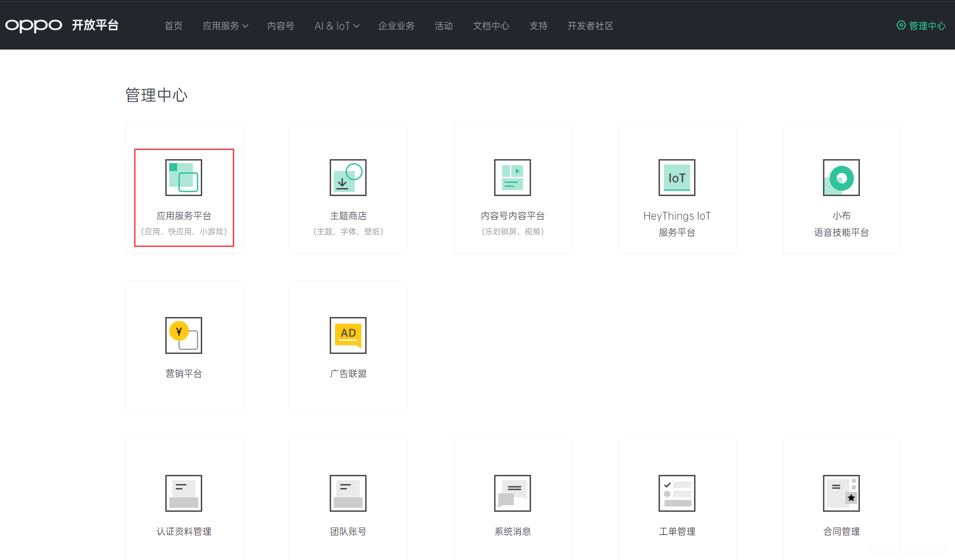Open the 团队账号 icon
Viewport: 955px width, 560px height.
click(348, 493)
